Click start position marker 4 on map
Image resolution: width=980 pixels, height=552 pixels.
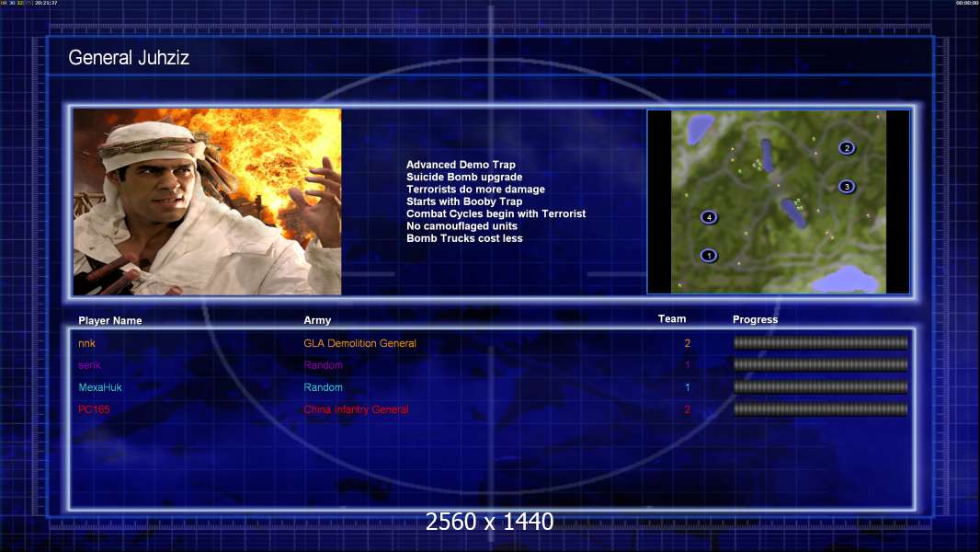point(708,217)
